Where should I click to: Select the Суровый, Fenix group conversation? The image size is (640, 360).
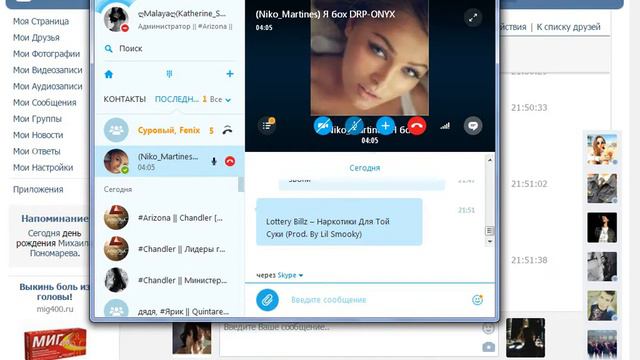(x=170, y=130)
